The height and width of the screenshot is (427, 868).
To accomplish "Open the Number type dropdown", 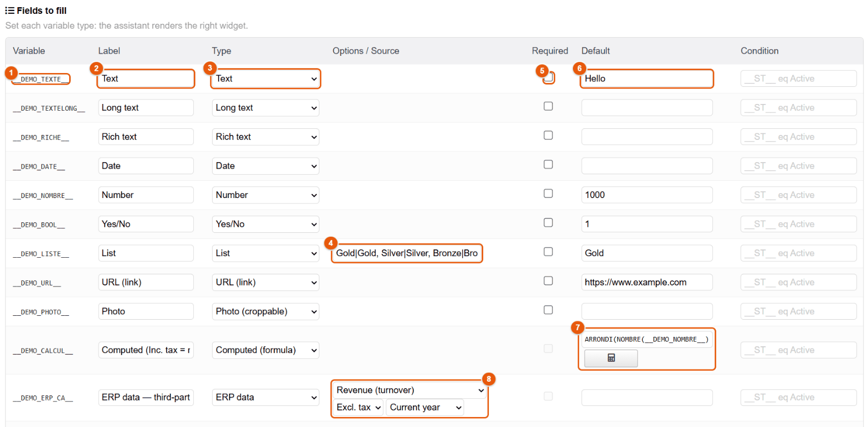I will pyautogui.click(x=266, y=195).
